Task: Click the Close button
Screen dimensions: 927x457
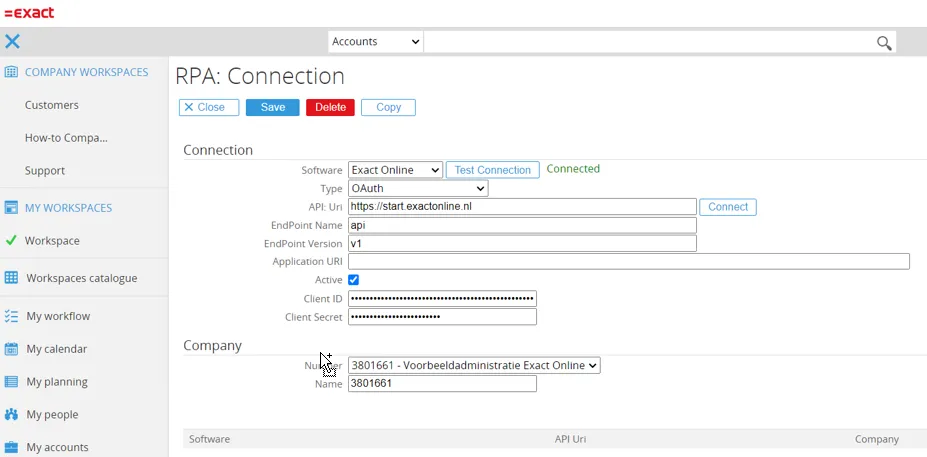Action: click(209, 107)
